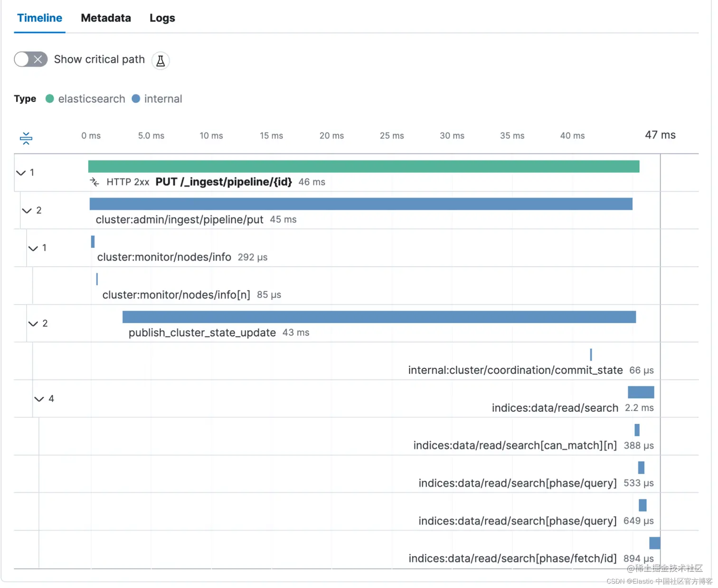Click the 43 ms duration of publish_cluster_state_update

coord(296,333)
